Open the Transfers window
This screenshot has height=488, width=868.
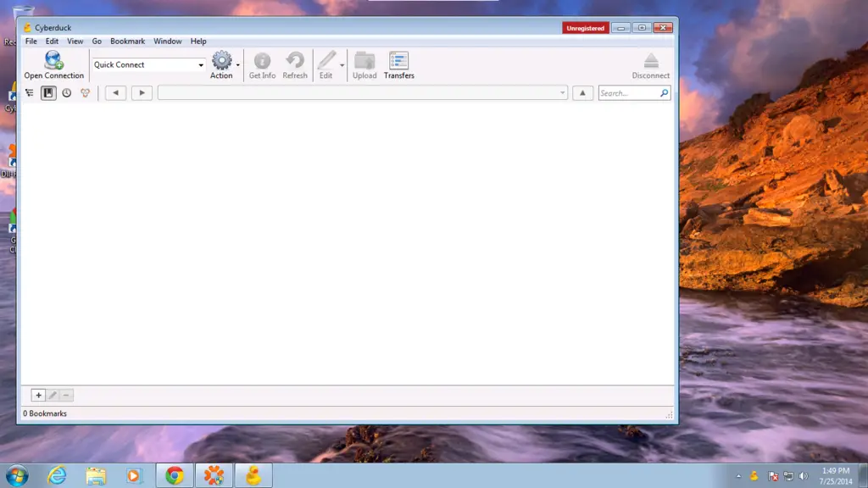click(398, 65)
